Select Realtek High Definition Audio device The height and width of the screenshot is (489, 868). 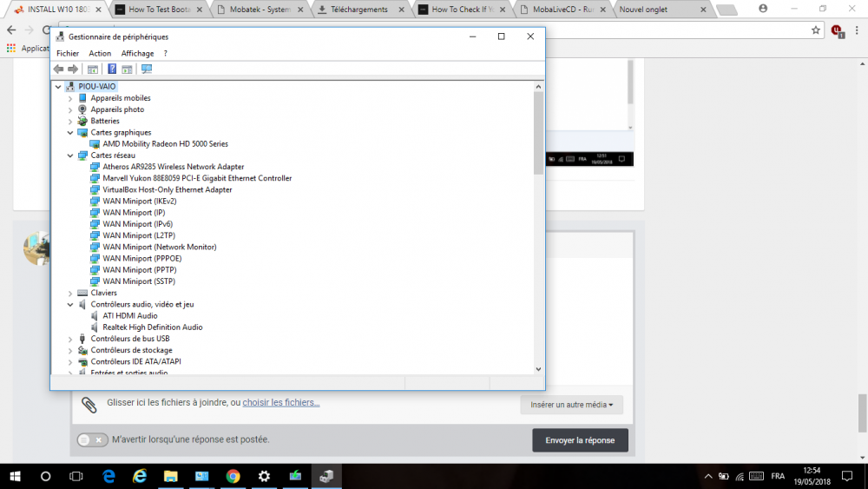pyautogui.click(x=152, y=327)
